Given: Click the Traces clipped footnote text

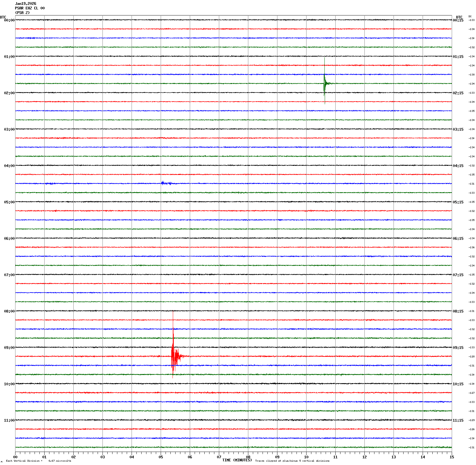Looking at the screenshot, I should click(292, 461).
